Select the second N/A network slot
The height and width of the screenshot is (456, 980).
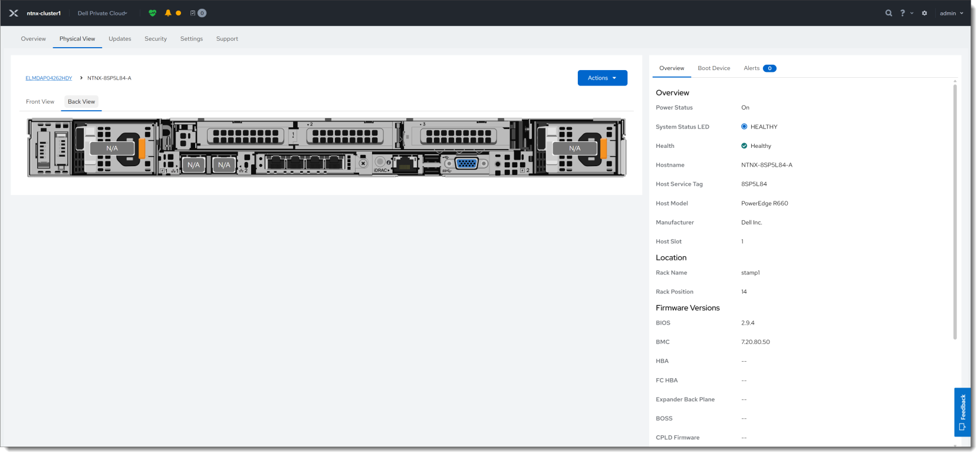coord(224,165)
